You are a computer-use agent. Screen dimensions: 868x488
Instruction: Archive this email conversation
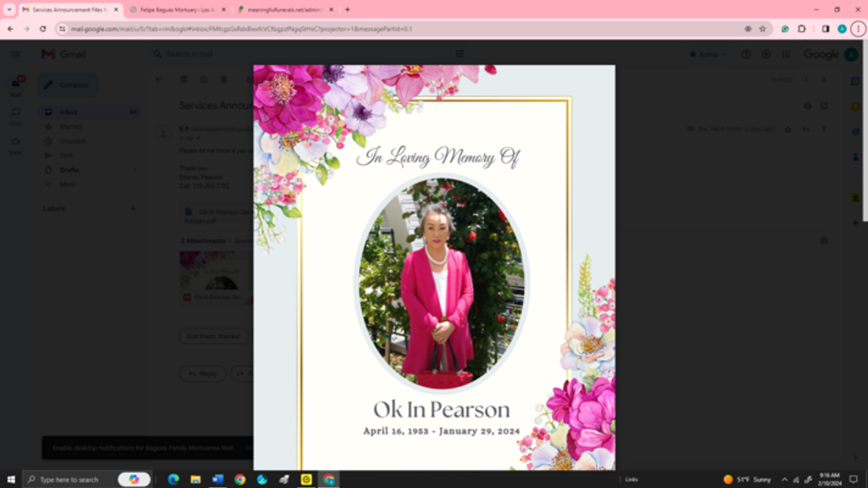[184, 80]
